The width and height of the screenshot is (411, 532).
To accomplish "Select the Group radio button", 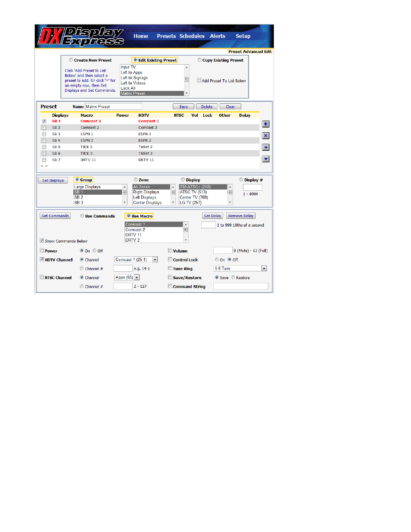I will tap(77, 180).
